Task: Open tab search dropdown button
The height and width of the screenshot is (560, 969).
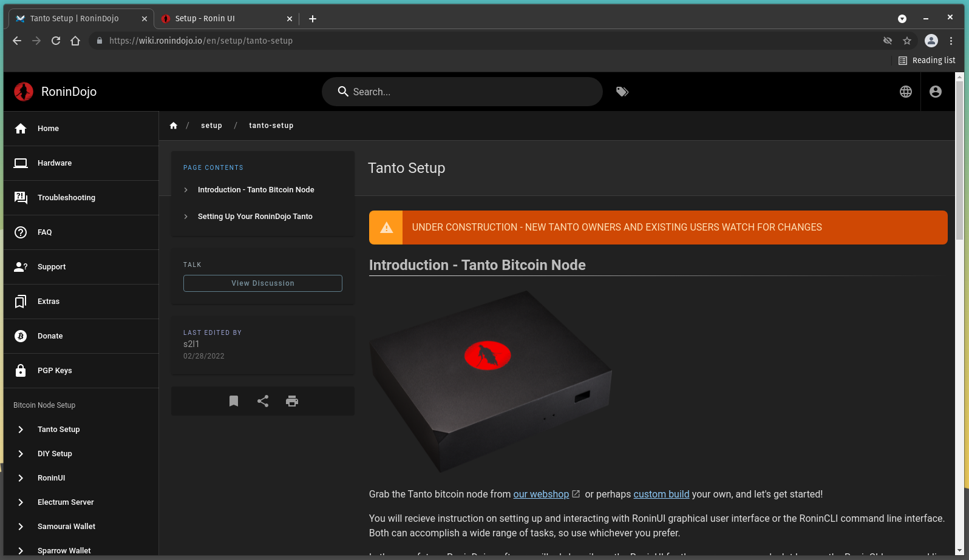Action: (x=902, y=19)
